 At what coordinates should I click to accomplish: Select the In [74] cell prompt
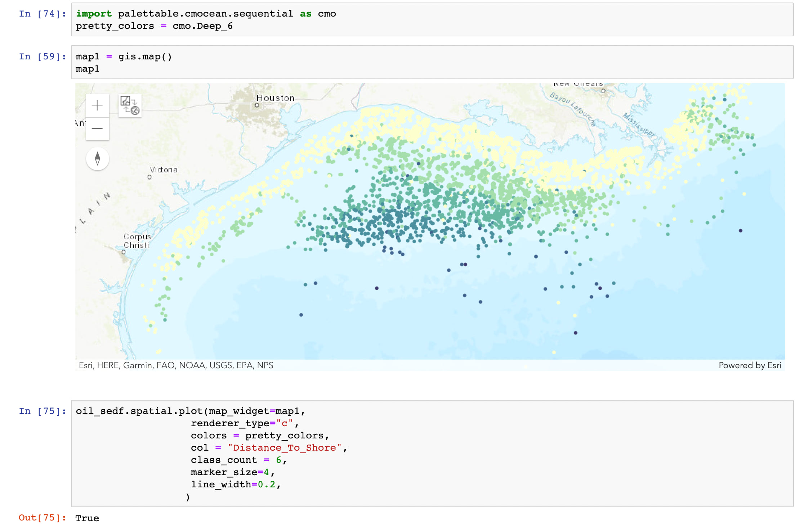[43, 14]
